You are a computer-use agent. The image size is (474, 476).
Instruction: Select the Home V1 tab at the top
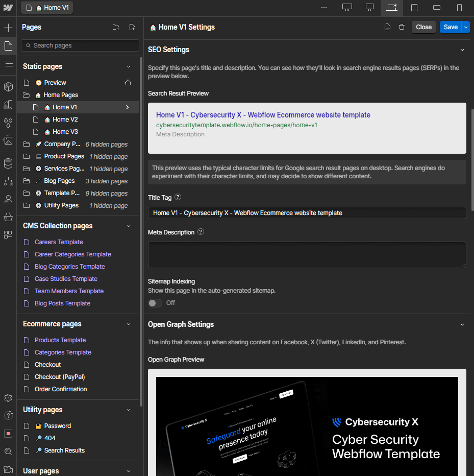point(46,8)
